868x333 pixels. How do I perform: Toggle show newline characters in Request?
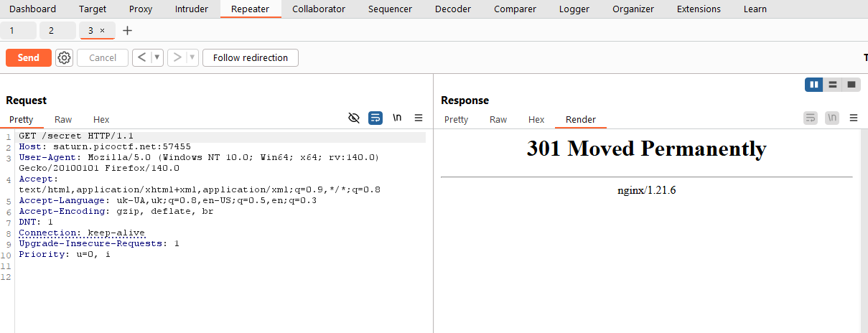[397, 118]
